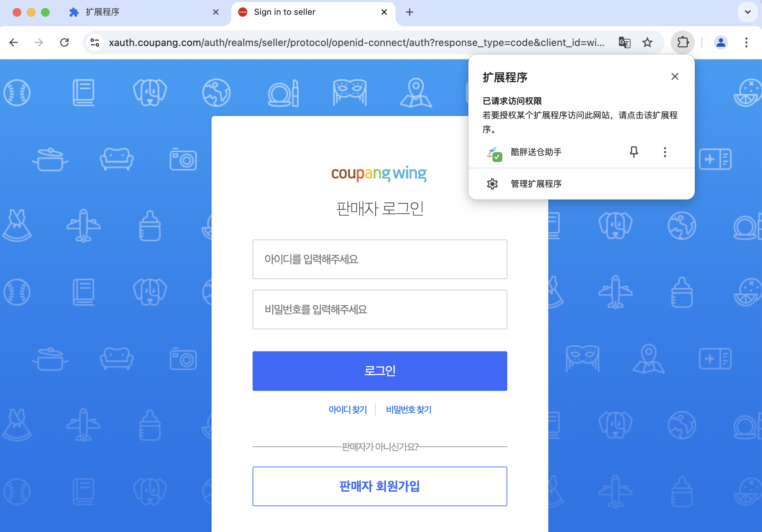Click the 판매자 회원가입 signup button
This screenshot has height=532, width=762.
pos(380,486)
